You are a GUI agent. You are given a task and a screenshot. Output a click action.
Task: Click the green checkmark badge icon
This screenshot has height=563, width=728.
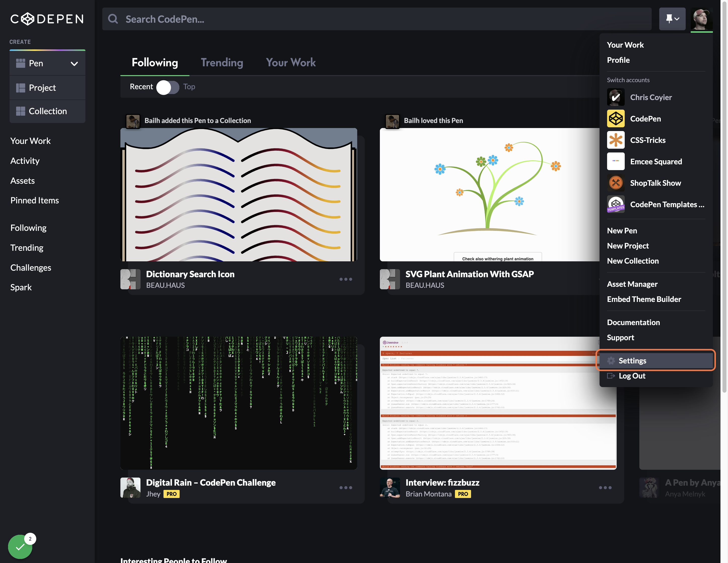20,547
